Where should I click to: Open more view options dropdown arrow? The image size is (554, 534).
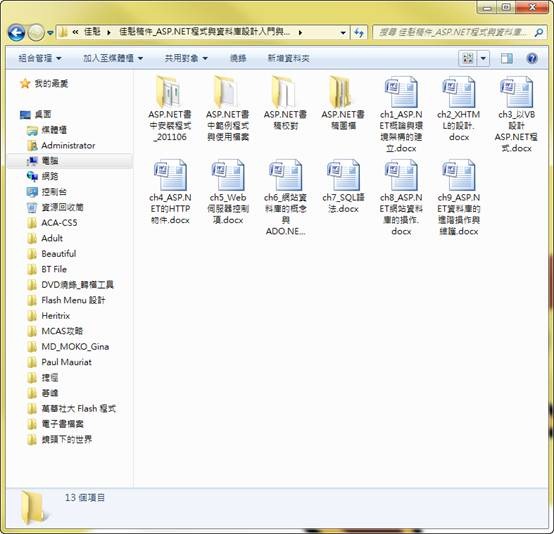pos(483,58)
